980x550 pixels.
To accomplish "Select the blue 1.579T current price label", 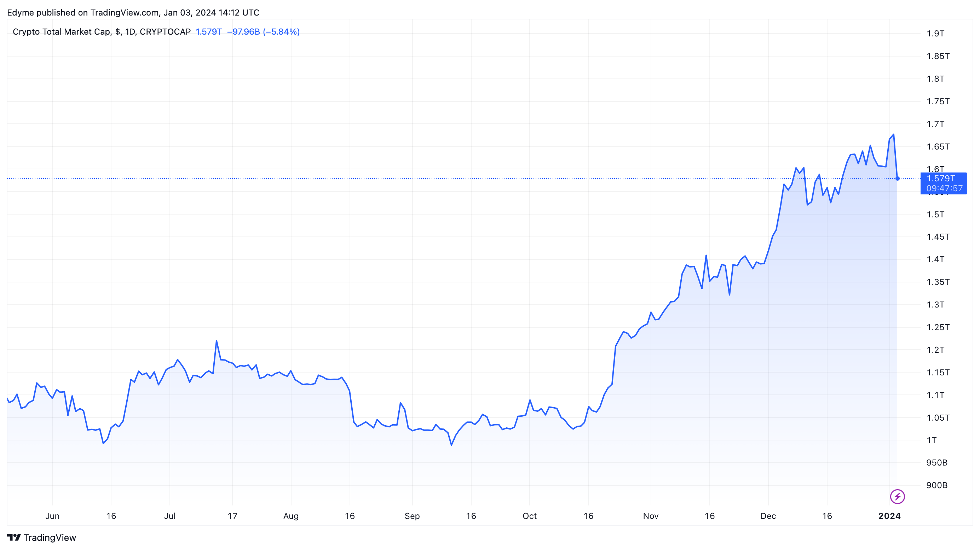I will tap(941, 178).
